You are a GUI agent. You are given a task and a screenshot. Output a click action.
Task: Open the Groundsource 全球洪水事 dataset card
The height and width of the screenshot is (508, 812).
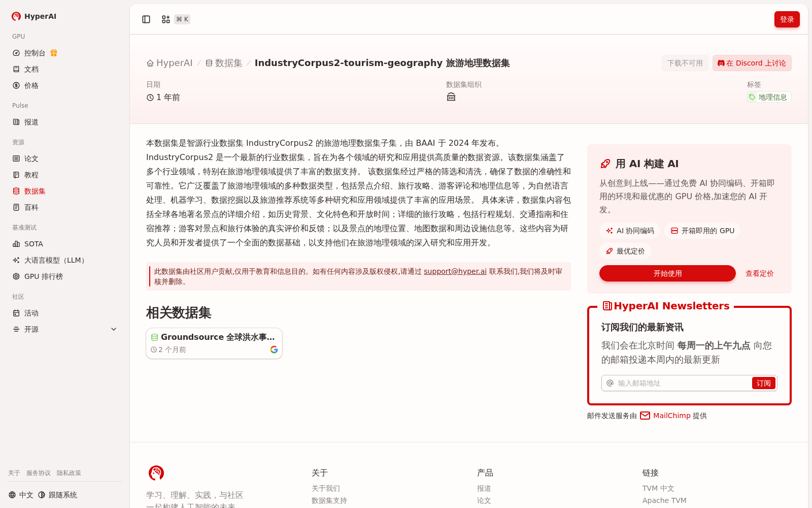214,343
